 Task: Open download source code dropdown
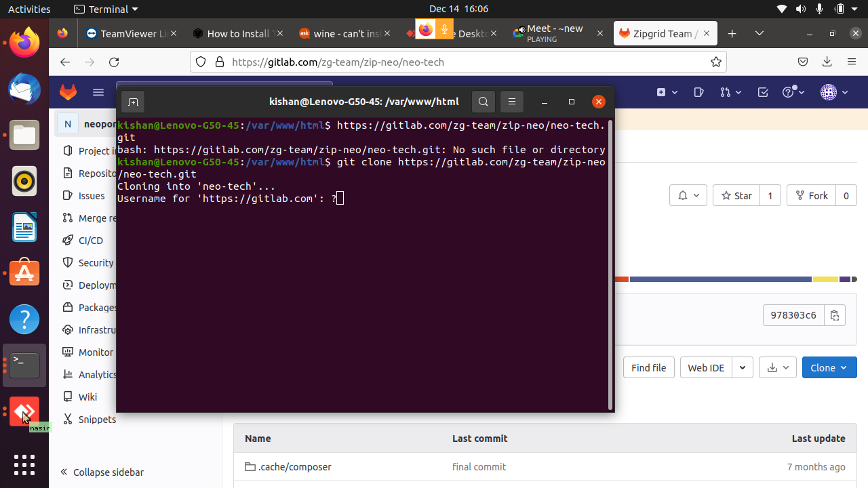778,368
